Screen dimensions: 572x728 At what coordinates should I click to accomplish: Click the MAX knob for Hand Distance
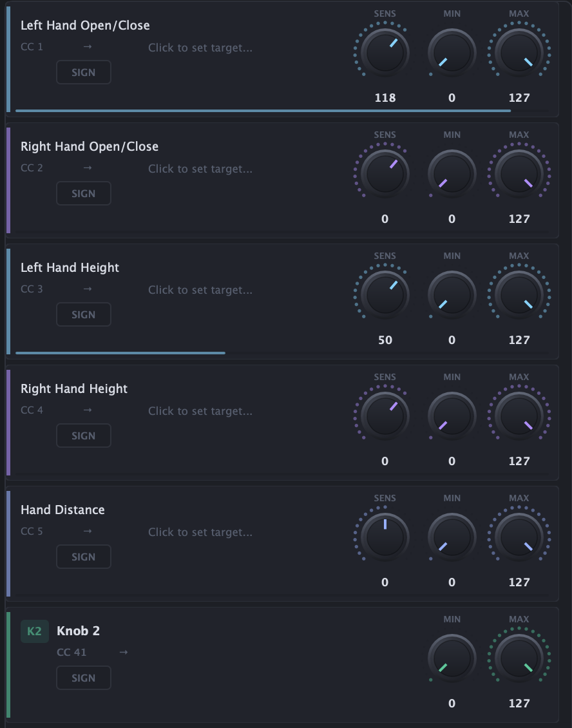519,538
